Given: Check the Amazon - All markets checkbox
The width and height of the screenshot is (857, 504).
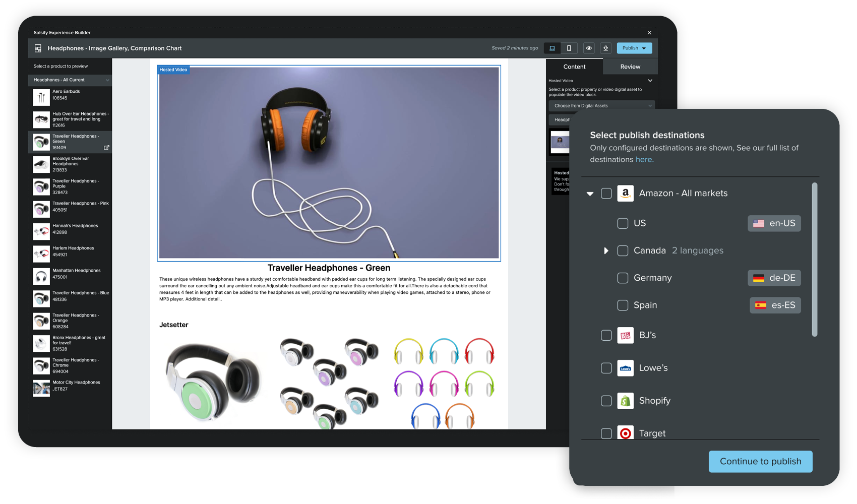Looking at the screenshot, I should click(606, 194).
